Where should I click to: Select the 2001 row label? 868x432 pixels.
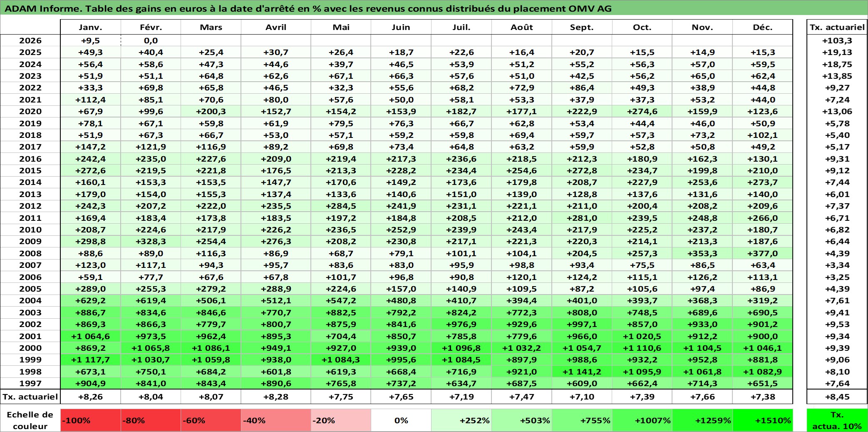30,336
